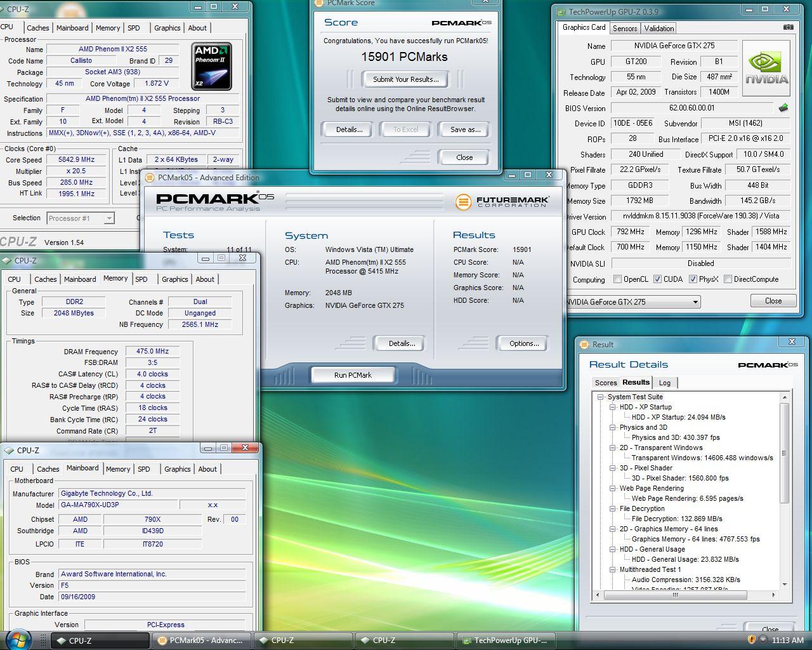Viewport: 812px width, 650px height.
Task: Open PCMark05 Options button
Action: (524, 343)
